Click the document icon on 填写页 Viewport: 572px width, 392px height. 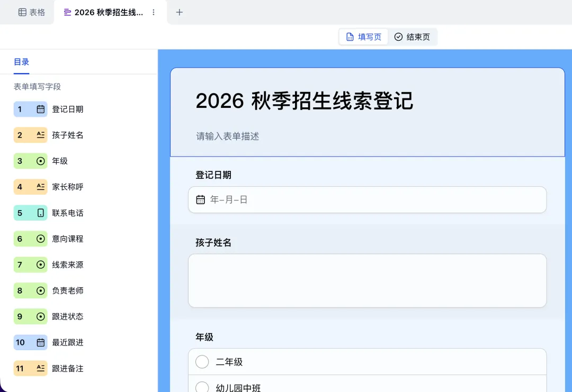pyautogui.click(x=350, y=37)
